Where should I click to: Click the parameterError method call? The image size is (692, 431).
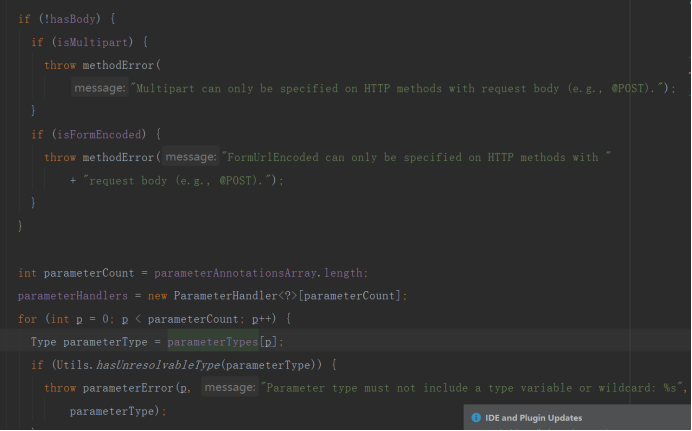128,388
